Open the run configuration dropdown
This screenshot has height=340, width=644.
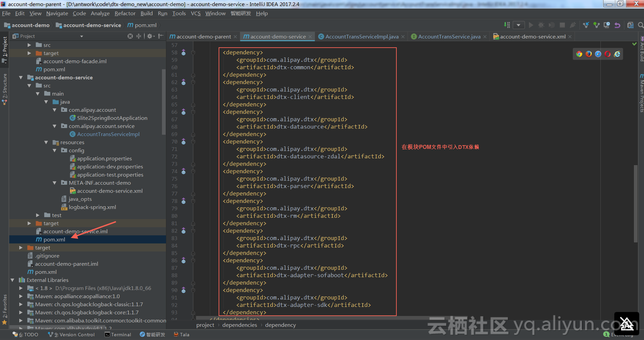coord(519,25)
